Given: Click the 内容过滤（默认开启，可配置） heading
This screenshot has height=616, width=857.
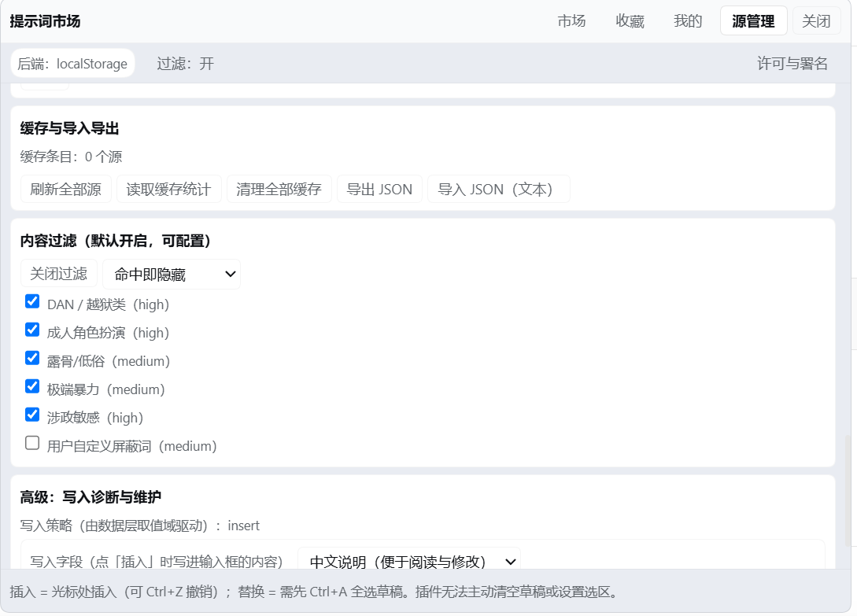Looking at the screenshot, I should click(x=116, y=241).
